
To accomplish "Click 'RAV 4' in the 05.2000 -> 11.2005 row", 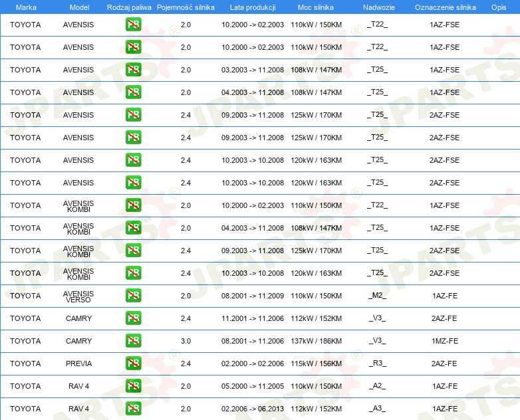I will tap(78, 386).
